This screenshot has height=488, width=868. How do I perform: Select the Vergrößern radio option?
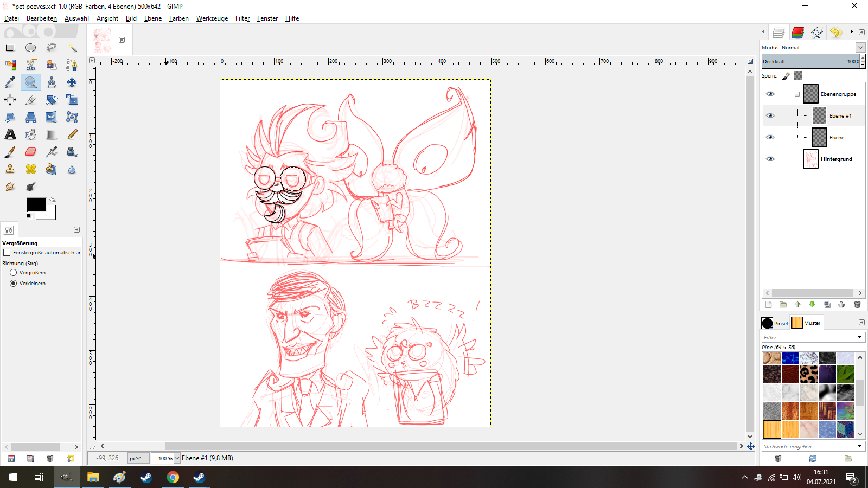(14, 273)
